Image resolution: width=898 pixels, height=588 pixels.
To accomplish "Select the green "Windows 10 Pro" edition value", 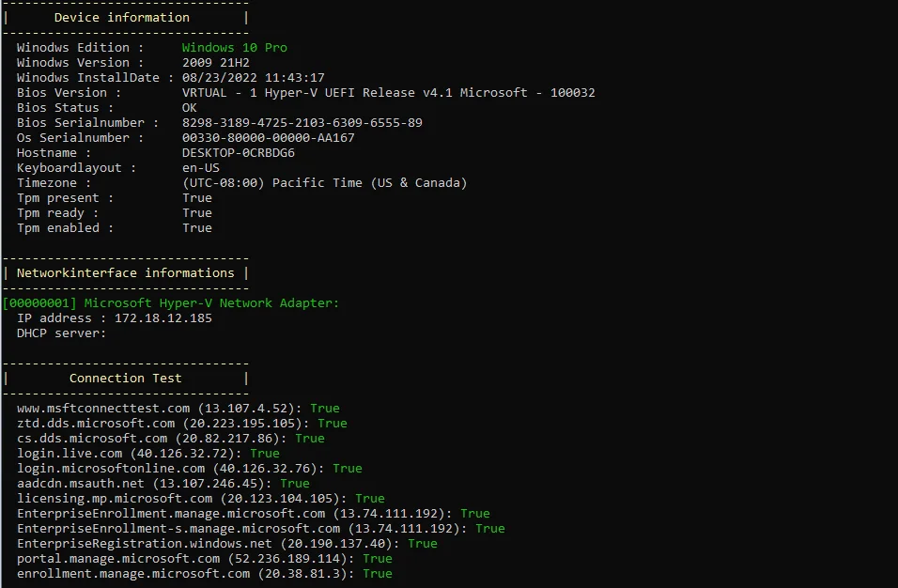I will coord(235,48).
